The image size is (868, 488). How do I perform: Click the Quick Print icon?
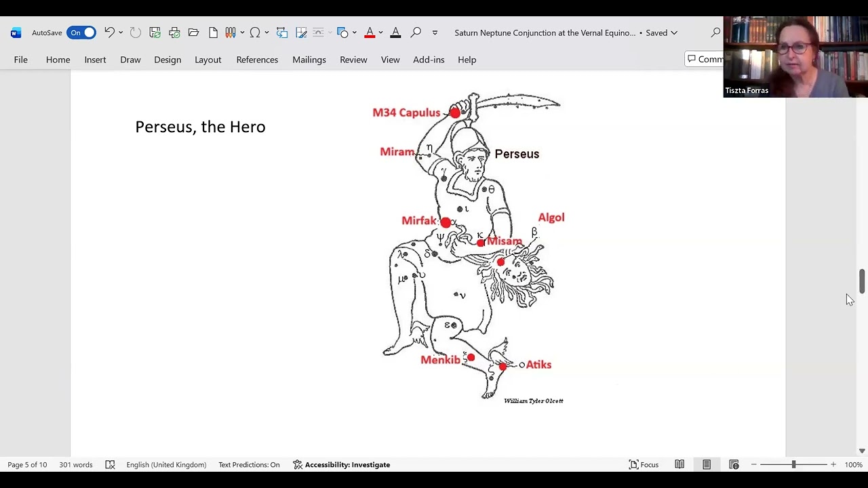tap(174, 33)
